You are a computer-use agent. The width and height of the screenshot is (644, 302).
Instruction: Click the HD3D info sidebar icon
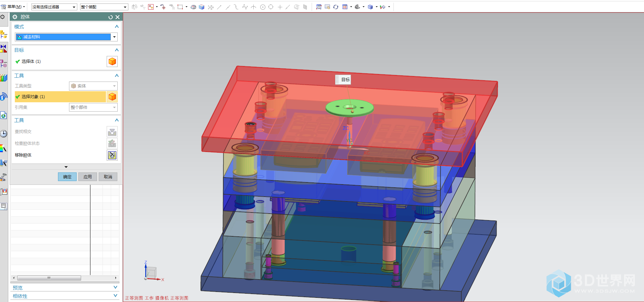pos(3,96)
